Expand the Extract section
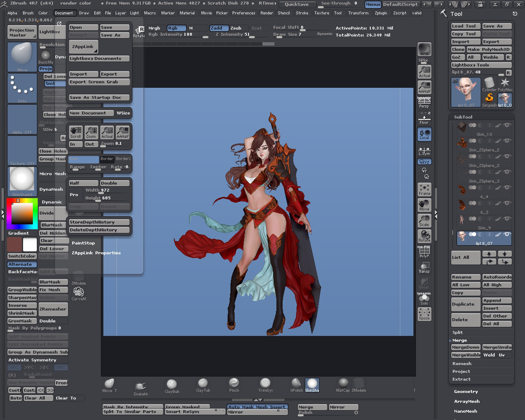Viewport: 525px width, 420px height. 461,379
